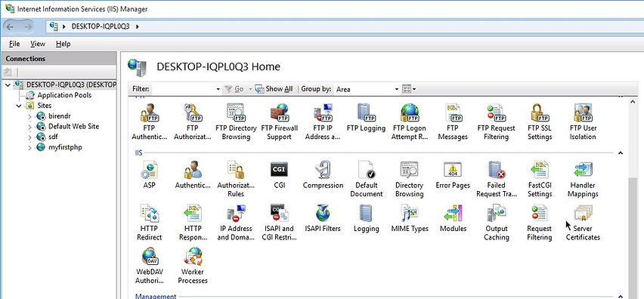Open IIS Authentication feature
644x299 pixels.
point(193,175)
